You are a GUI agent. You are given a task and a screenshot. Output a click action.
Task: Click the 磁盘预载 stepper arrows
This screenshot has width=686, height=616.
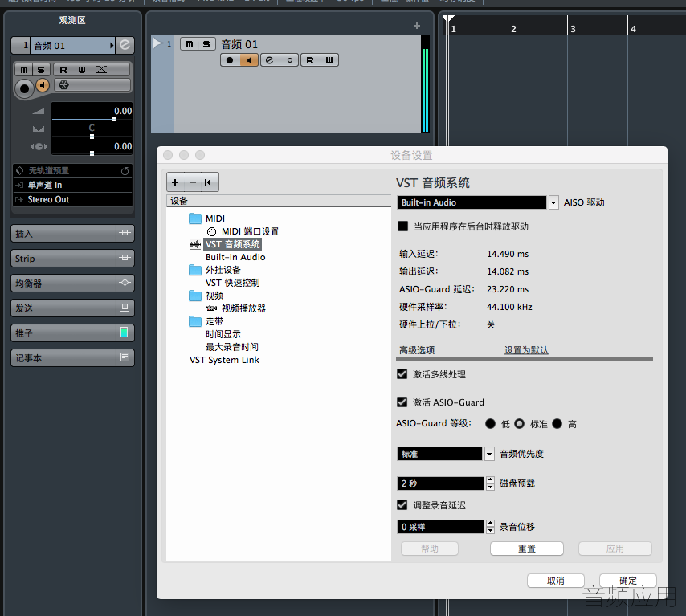click(490, 483)
